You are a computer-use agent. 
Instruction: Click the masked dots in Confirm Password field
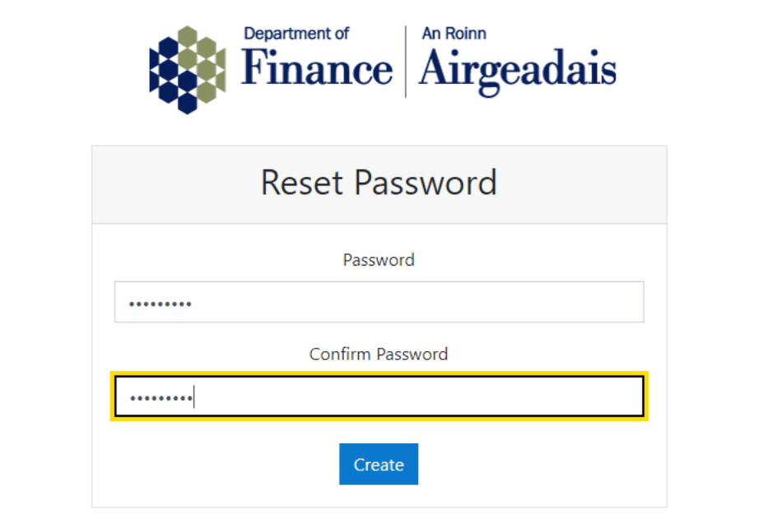coord(161,399)
